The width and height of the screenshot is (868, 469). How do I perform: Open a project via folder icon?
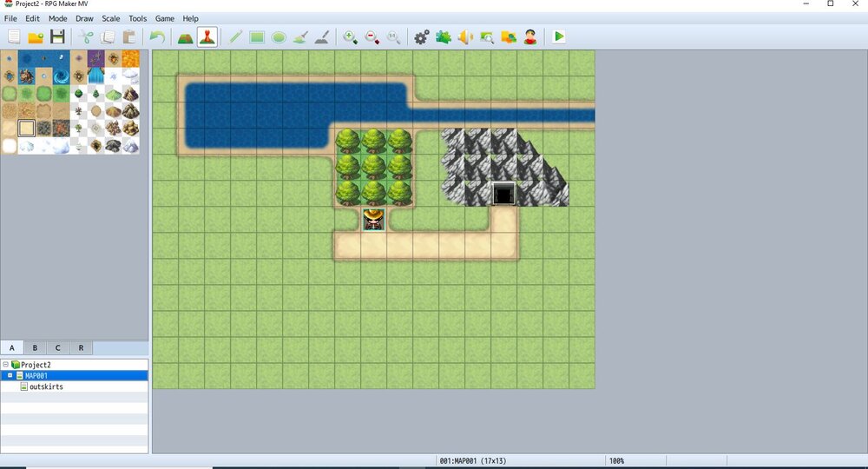pyautogui.click(x=36, y=37)
